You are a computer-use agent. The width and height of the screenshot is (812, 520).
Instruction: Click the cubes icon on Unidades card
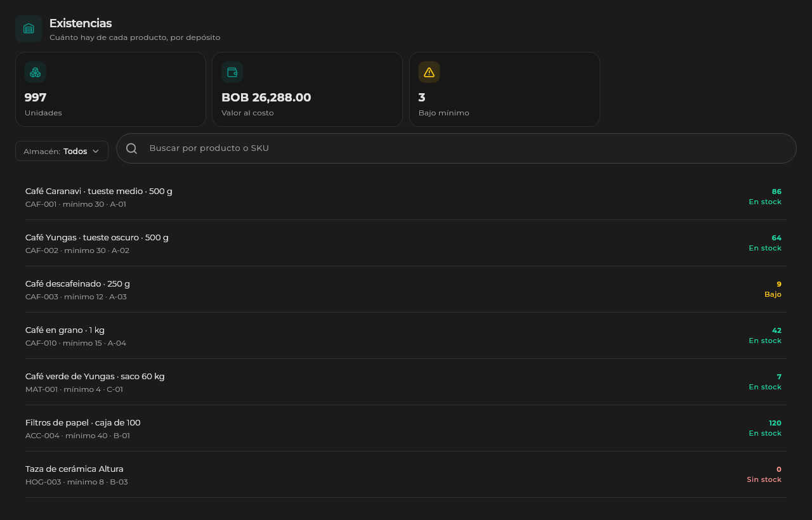(36, 72)
